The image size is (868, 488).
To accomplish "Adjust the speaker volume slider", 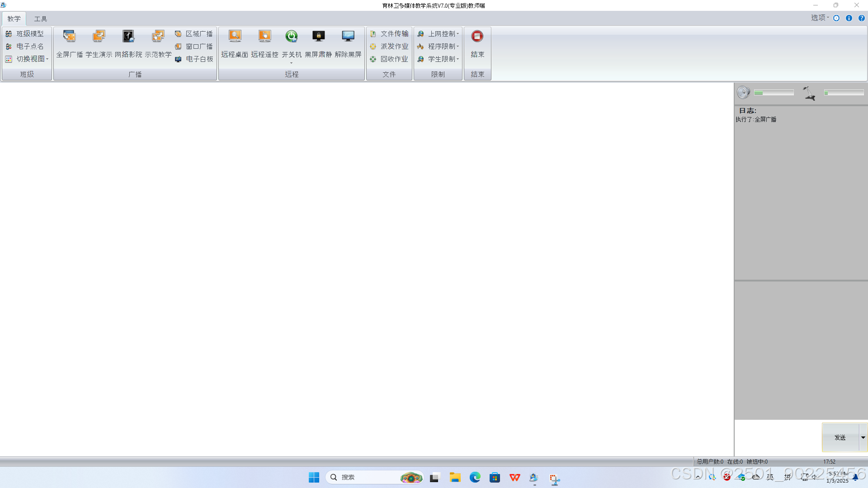I will pos(774,93).
